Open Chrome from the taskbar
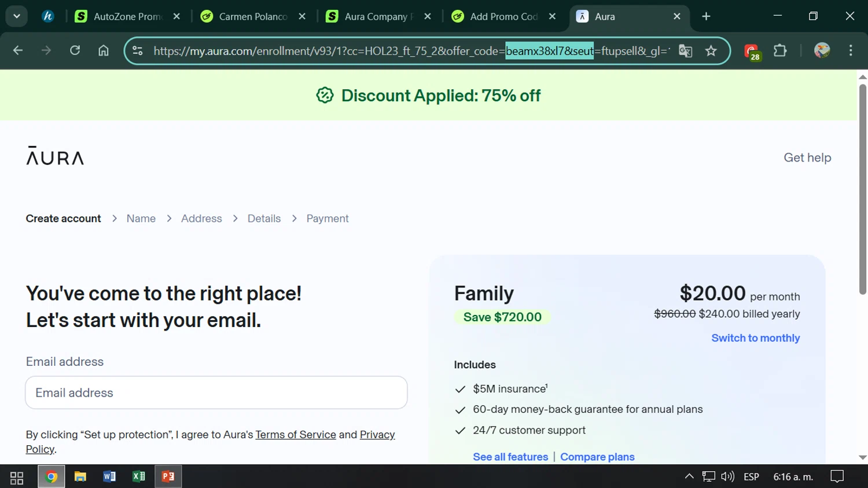 click(x=52, y=477)
